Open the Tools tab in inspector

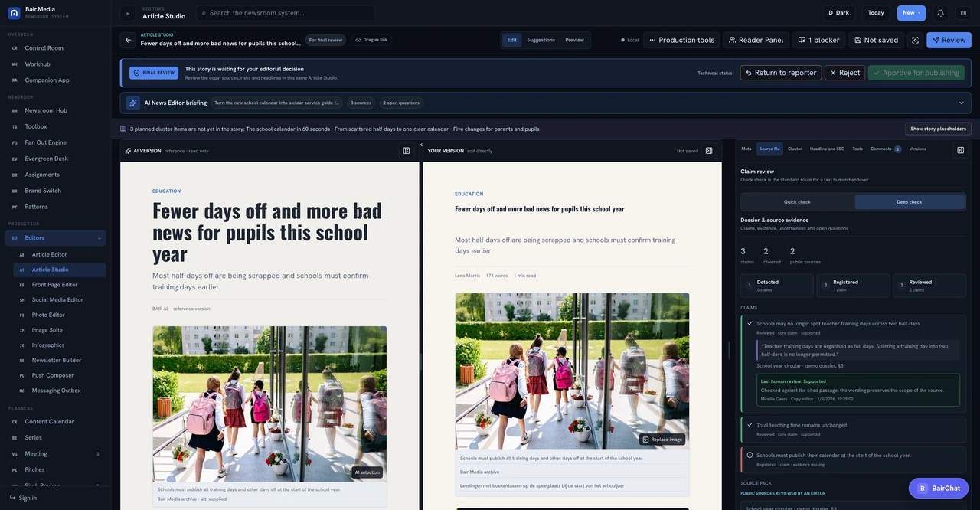857,149
